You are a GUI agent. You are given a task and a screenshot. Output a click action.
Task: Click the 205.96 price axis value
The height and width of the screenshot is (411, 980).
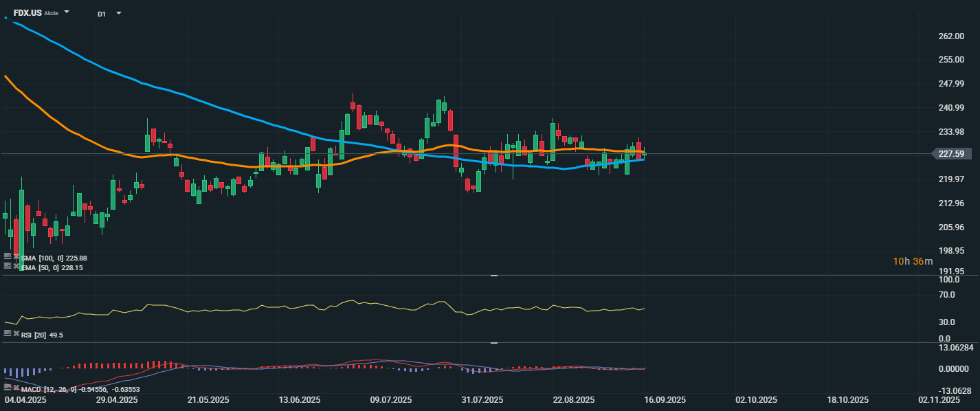[x=950, y=227]
